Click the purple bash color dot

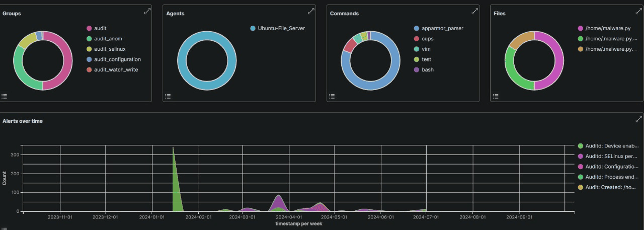pos(416,69)
